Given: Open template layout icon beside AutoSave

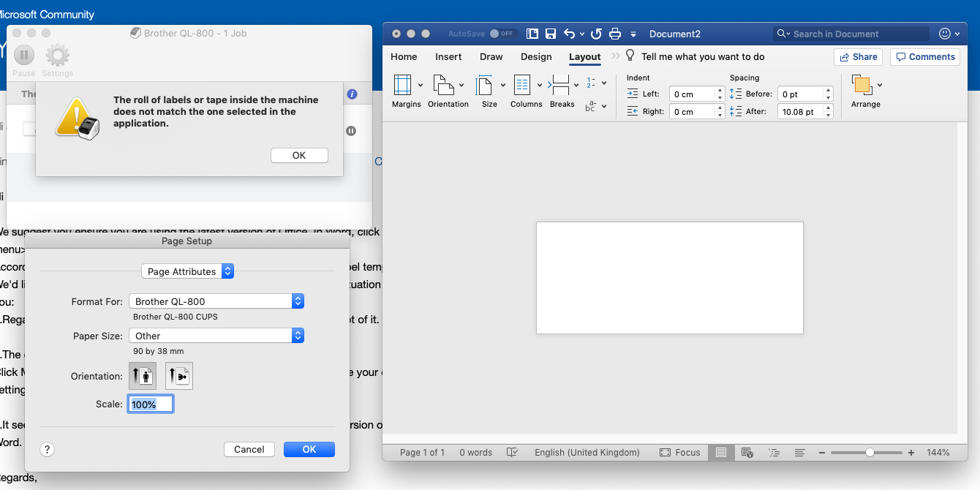Looking at the screenshot, I should pyautogui.click(x=532, y=34).
